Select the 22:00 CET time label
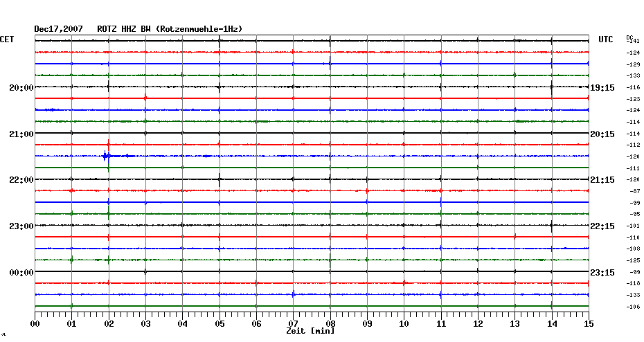 (x=21, y=180)
